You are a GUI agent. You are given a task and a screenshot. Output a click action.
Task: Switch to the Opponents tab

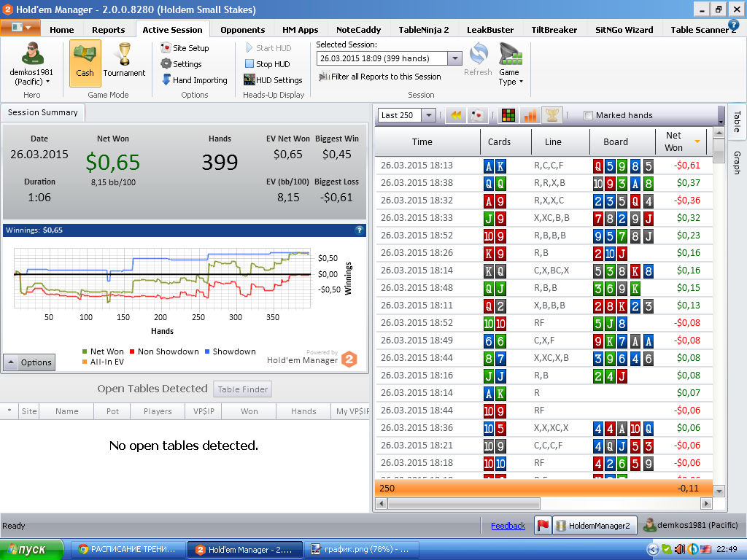[x=242, y=29]
